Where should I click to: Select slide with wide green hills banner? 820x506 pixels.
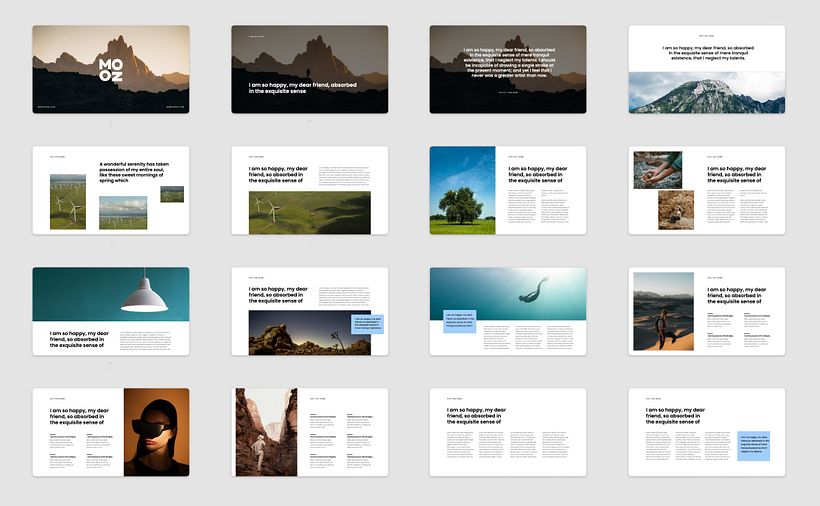310,190
